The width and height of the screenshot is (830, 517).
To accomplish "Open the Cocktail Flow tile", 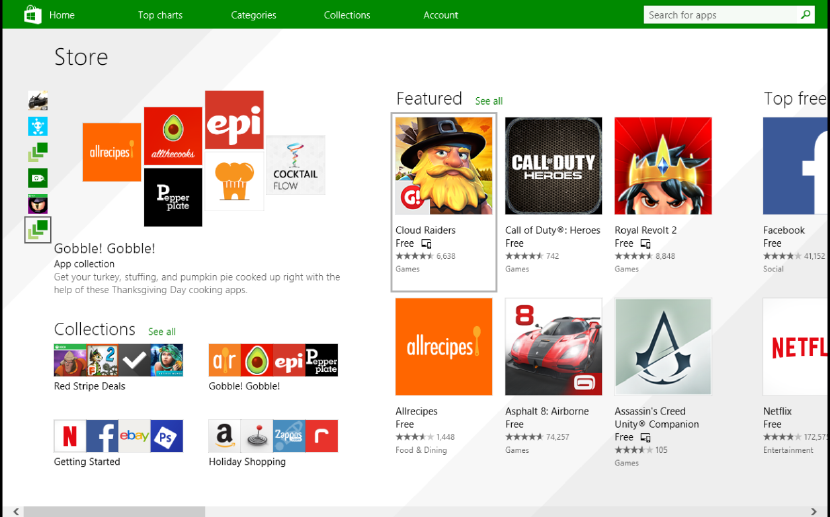I will [x=295, y=165].
